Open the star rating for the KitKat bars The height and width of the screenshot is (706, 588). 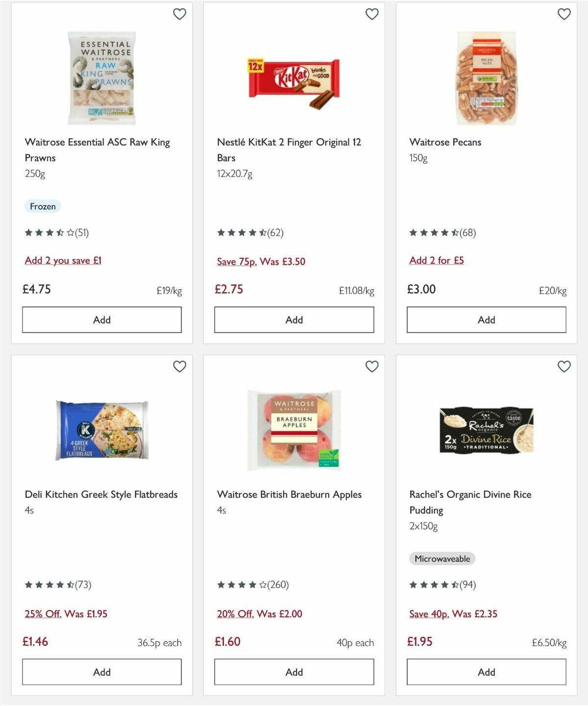(x=251, y=232)
